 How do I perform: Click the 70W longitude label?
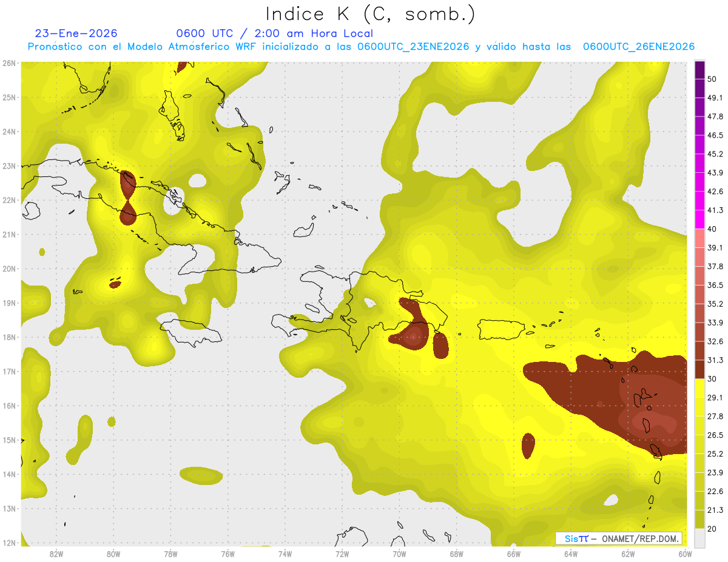coord(399,554)
